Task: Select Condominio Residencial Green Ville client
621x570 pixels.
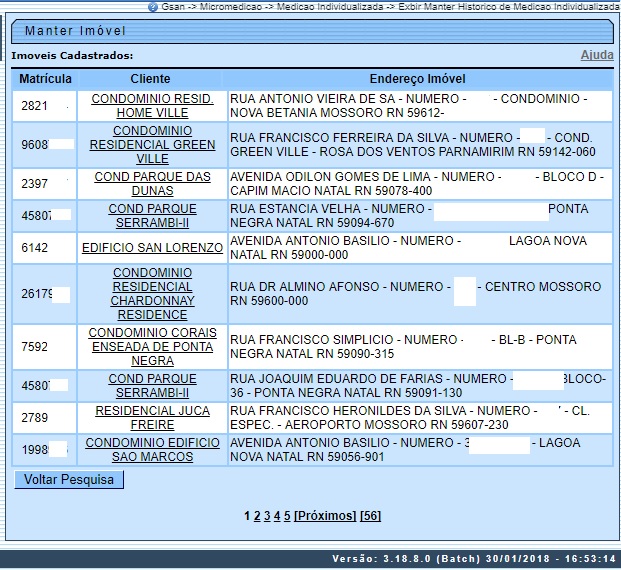Action: [x=150, y=145]
